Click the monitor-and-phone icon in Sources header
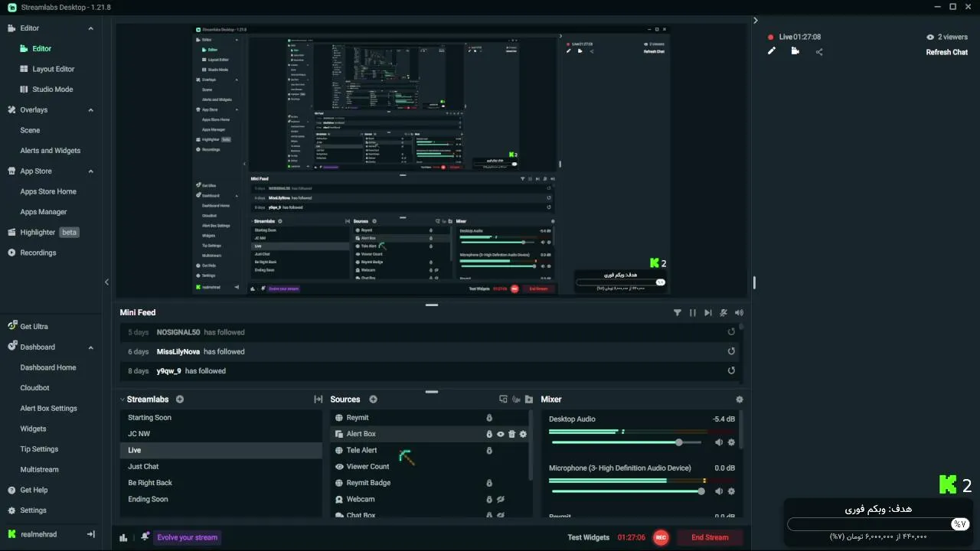This screenshot has height=551, width=980. (x=504, y=399)
